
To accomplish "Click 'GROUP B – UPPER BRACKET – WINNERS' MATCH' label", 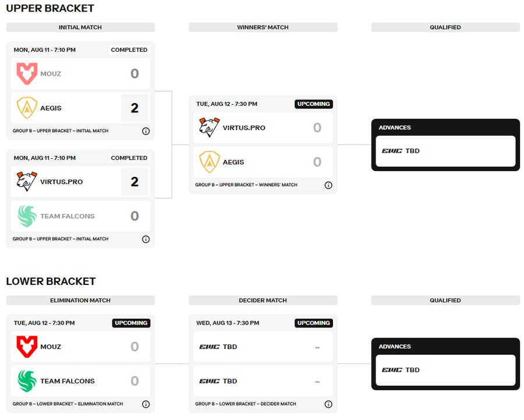I will 246,184.
